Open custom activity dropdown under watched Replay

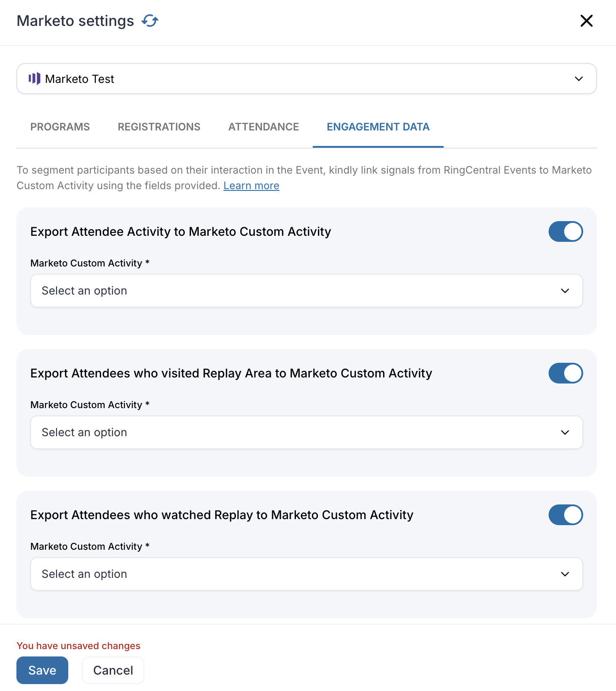tap(306, 574)
